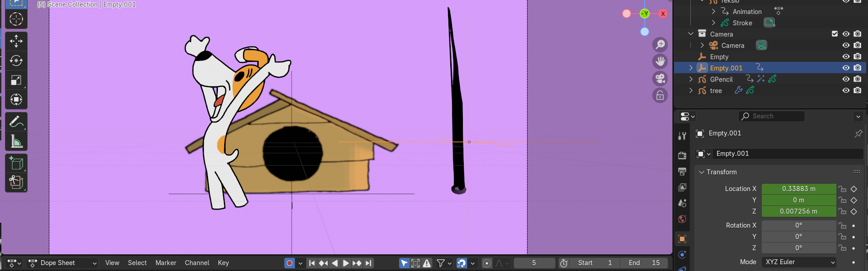
Task: Click the Stroke layer data icon
Action: (x=769, y=23)
